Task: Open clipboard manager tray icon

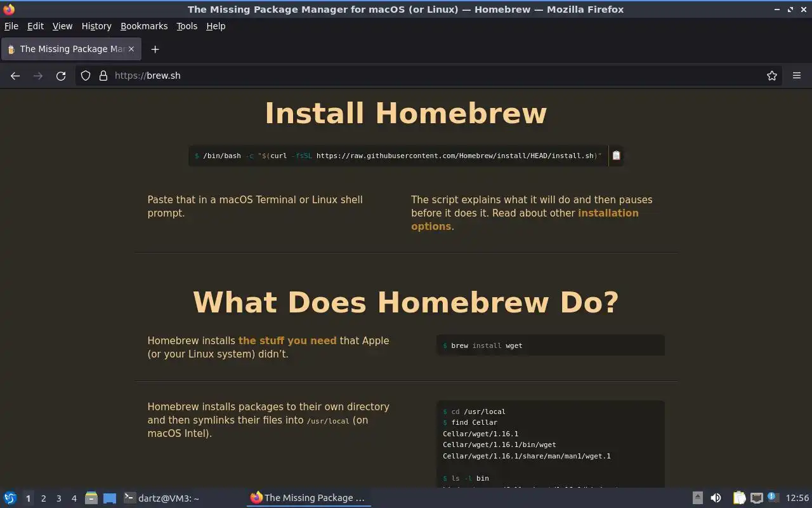Action: 739,498
